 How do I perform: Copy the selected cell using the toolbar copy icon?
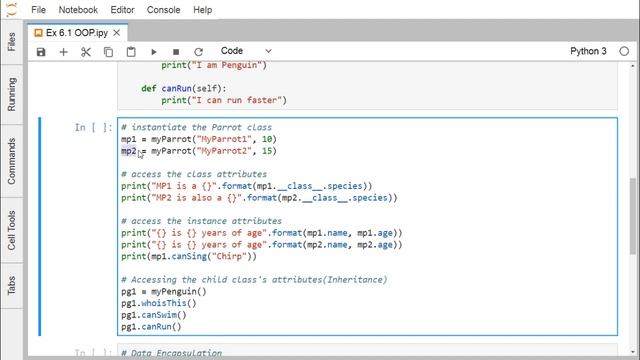(x=108, y=52)
